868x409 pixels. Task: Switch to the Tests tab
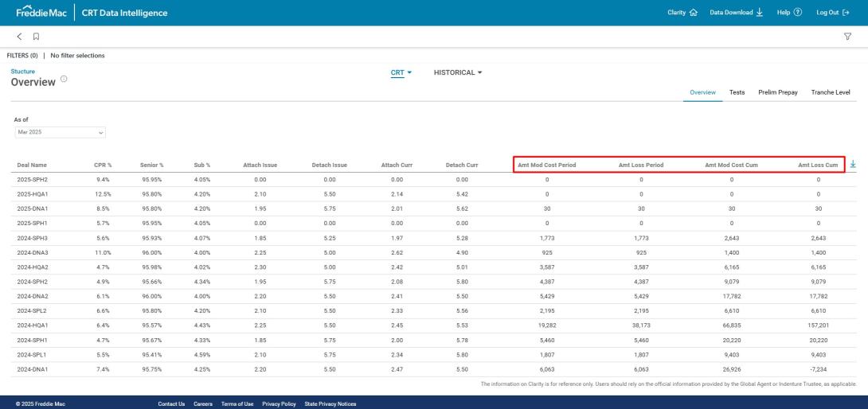pyautogui.click(x=737, y=92)
